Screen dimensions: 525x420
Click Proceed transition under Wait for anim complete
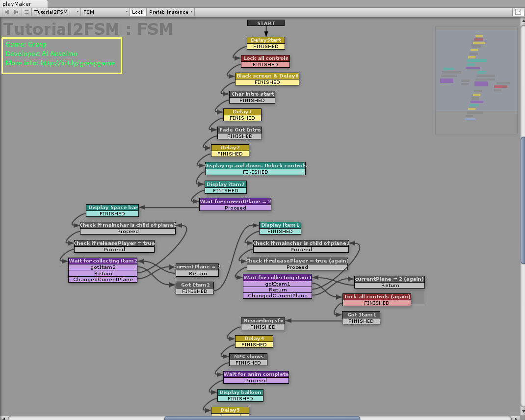pos(256,381)
